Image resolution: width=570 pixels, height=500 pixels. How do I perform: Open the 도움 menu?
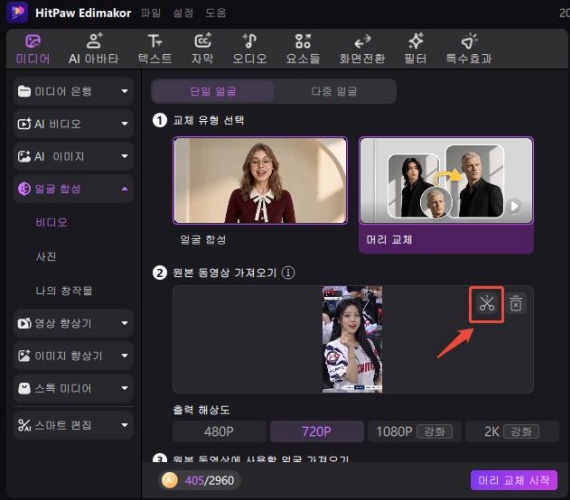point(216,13)
